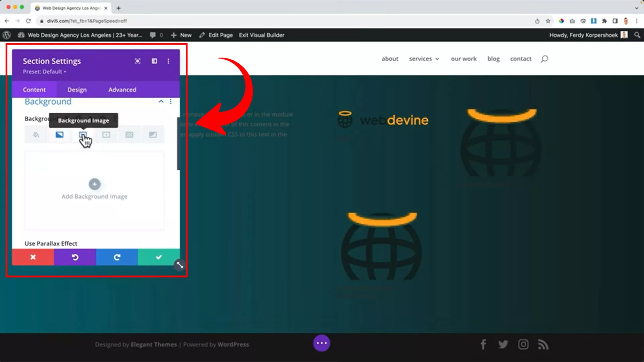Save changes with the green checkmark button
Image resolution: width=644 pixels, height=362 pixels.
(x=159, y=257)
